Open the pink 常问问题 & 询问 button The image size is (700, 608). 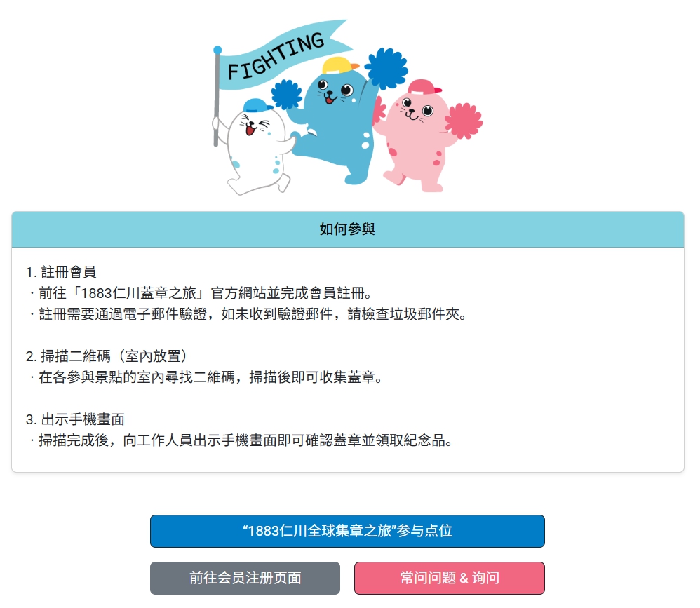point(450,578)
